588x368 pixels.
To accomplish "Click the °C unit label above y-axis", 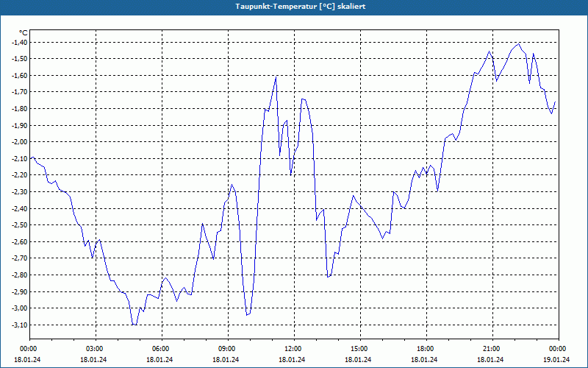I will click(x=24, y=33).
